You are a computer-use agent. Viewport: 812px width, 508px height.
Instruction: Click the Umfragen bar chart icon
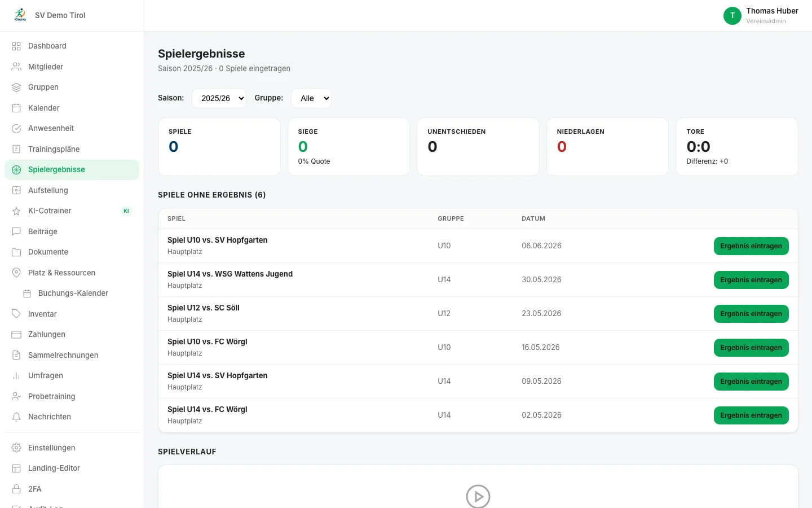pyautogui.click(x=16, y=376)
